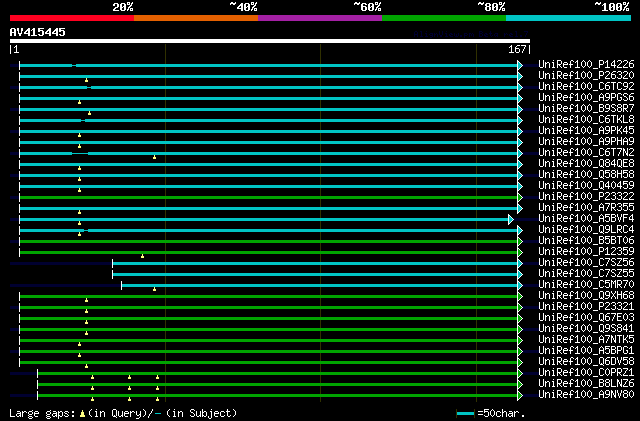Click the white query sequence bar
The width and height of the screenshot is (640, 421).
pyautogui.click(x=270, y=41)
